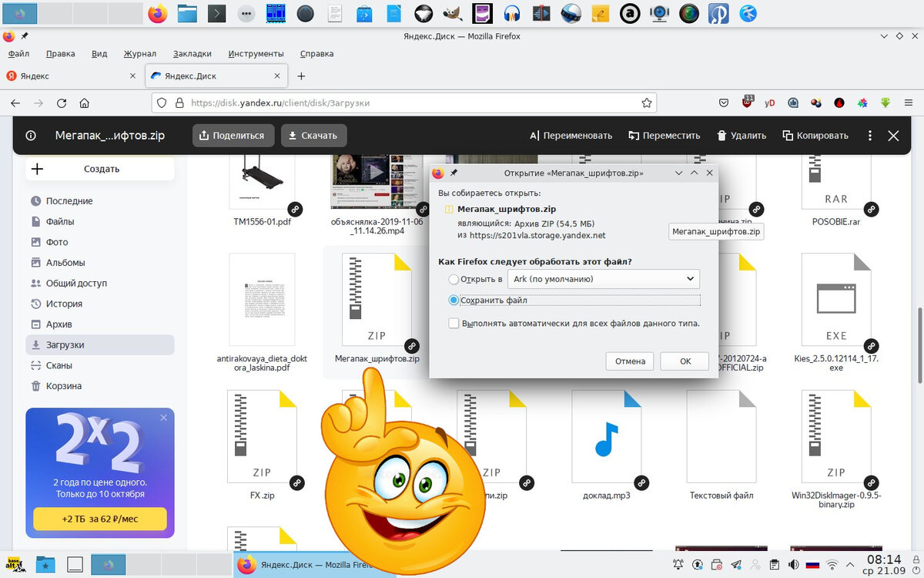Open the Закладки menu
Viewport: 924px width, 578px height.
tap(192, 54)
